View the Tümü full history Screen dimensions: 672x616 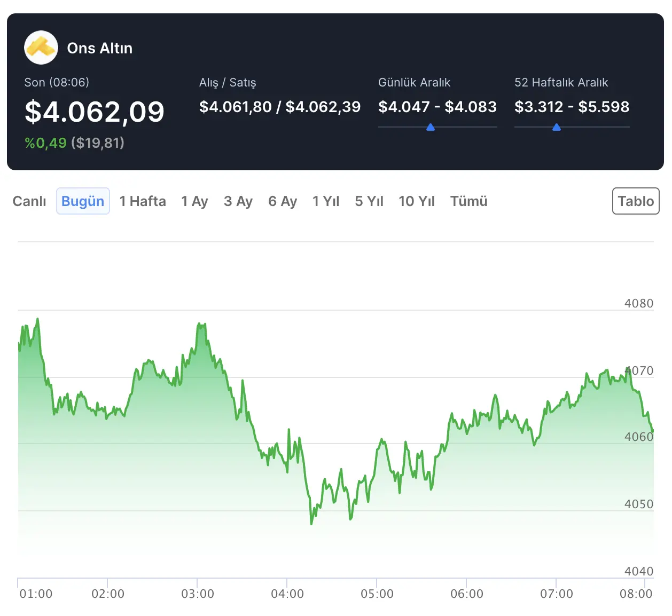[x=469, y=201]
